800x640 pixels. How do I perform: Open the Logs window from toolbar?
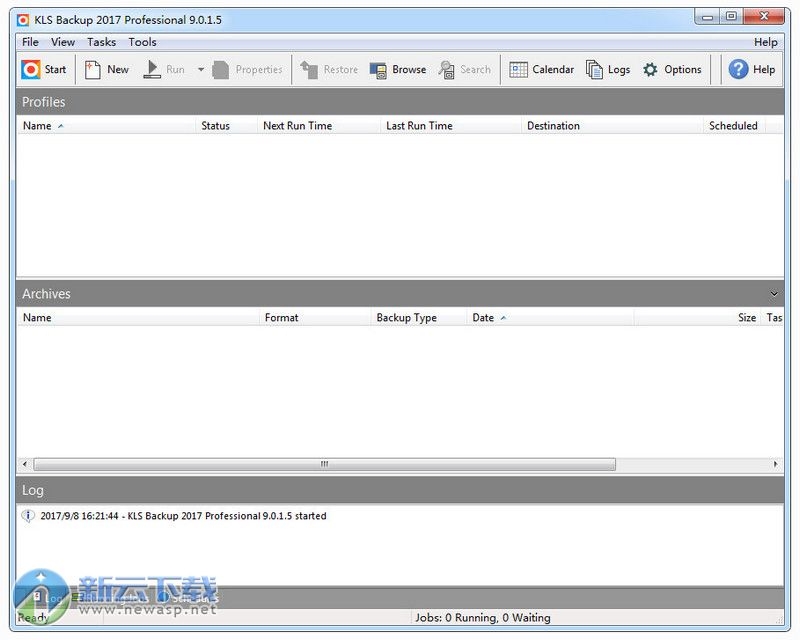click(608, 69)
